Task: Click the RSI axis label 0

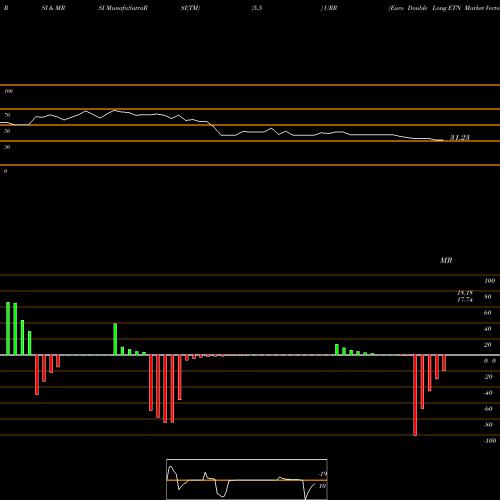Action: 5,171
